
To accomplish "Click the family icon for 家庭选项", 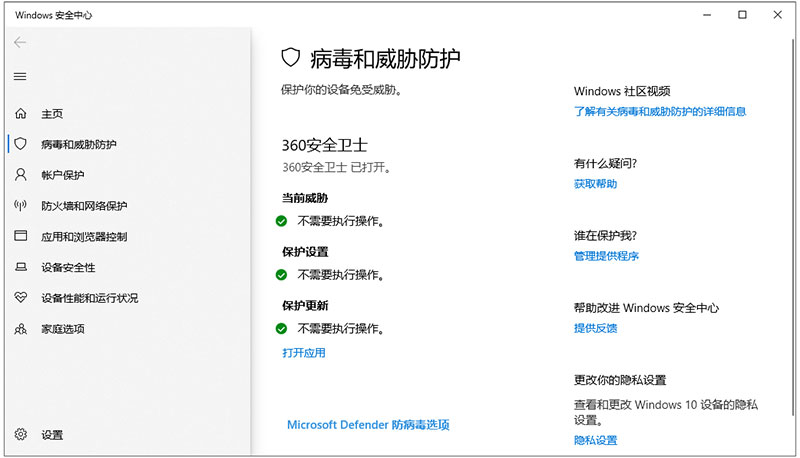I will [x=20, y=329].
